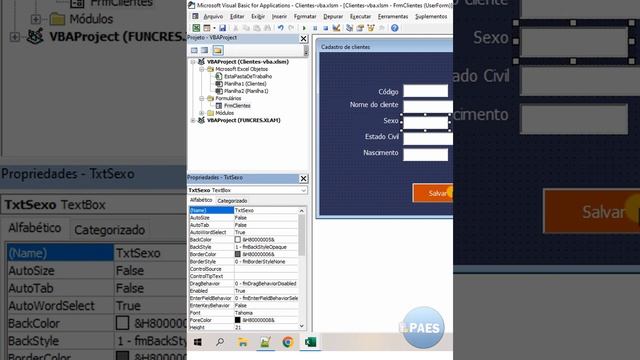This screenshot has width=640, height=360.
Task: Run the macro with the play icon
Action: click(304, 28)
